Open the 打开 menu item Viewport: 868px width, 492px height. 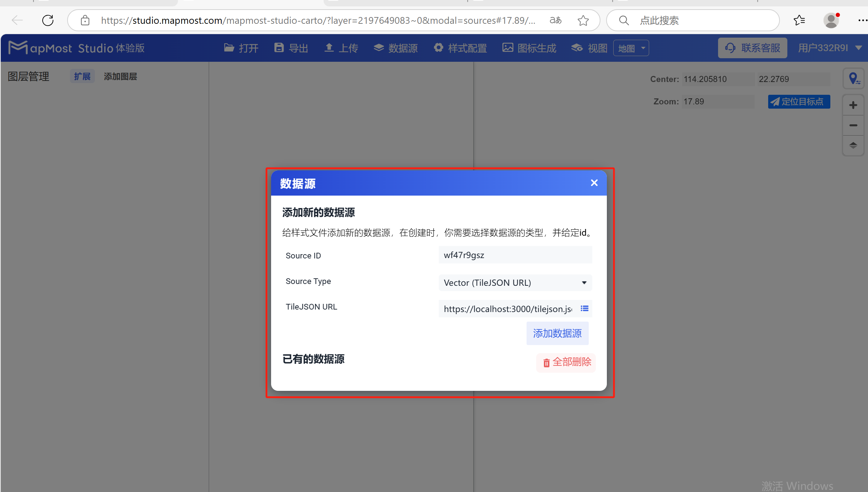point(241,48)
